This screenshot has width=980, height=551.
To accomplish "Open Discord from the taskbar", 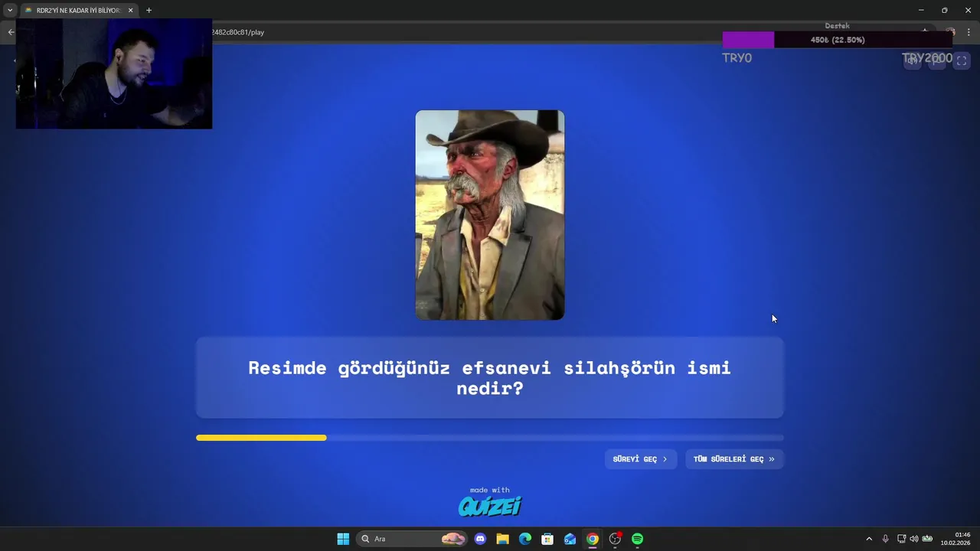I will click(x=480, y=539).
